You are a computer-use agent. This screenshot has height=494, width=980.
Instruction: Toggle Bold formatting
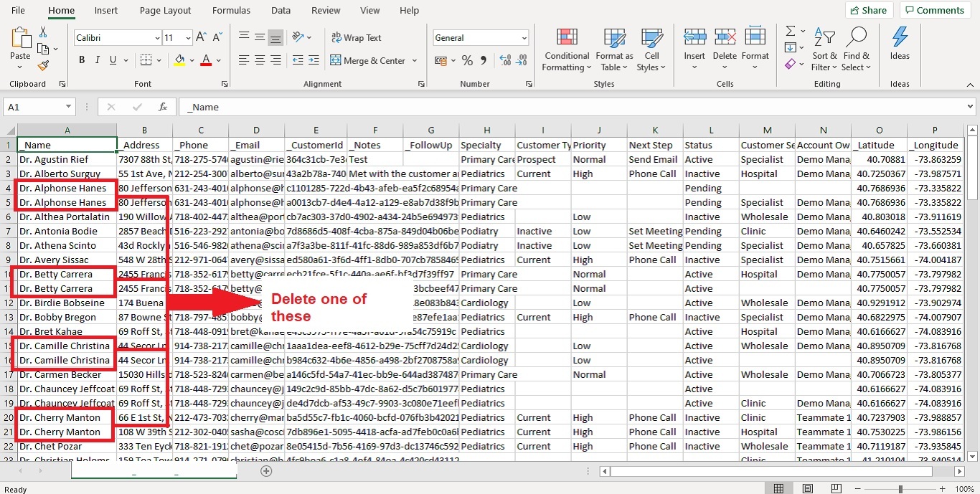(x=82, y=60)
